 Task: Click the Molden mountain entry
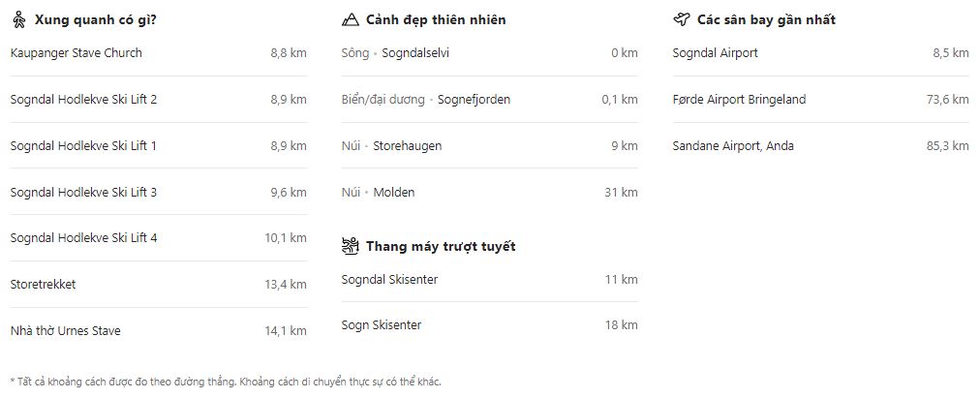(489, 192)
